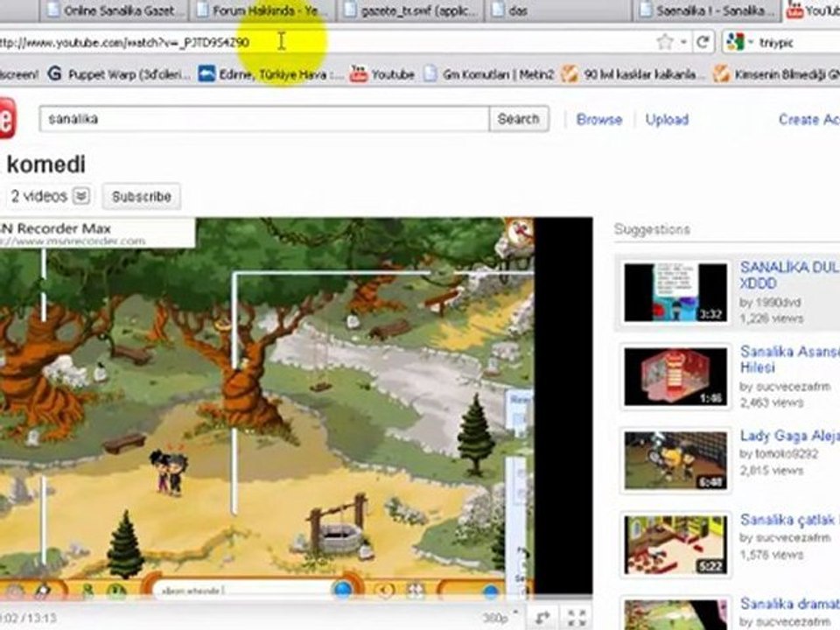Reload the page with the refresh icon

pyautogui.click(x=703, y=42)
